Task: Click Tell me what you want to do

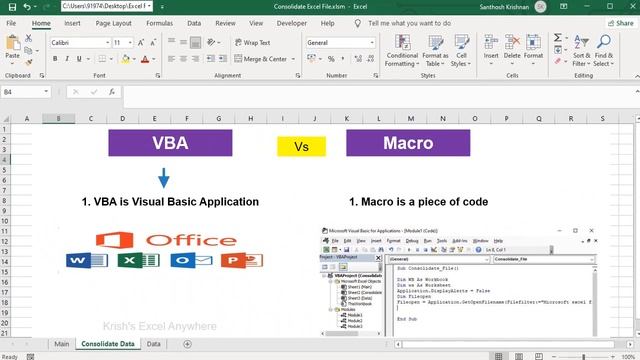Action: click(x=409, y=24)
